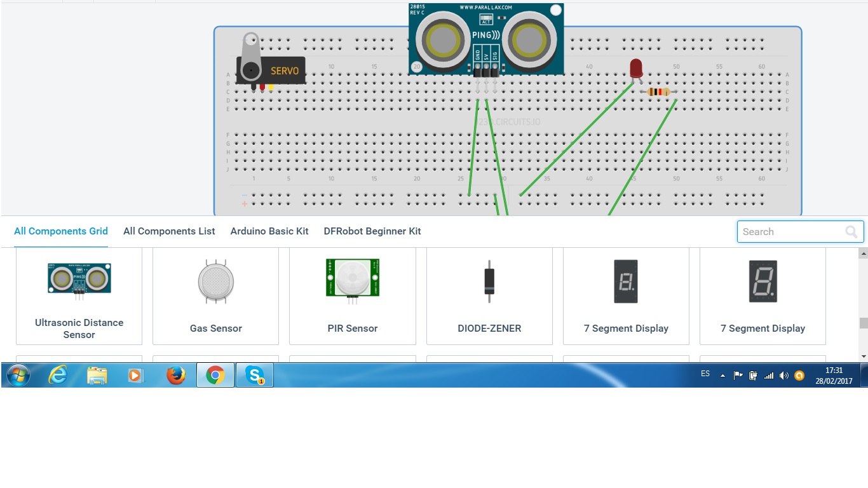Click the resistor on the breadboard

pyautogui.click(x=658, y=92)
